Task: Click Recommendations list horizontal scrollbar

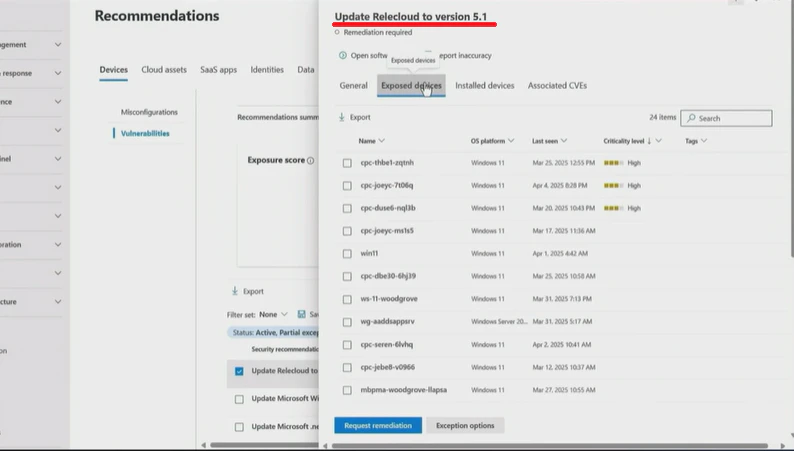Action: pyautogui.click(x=264, y=445)
